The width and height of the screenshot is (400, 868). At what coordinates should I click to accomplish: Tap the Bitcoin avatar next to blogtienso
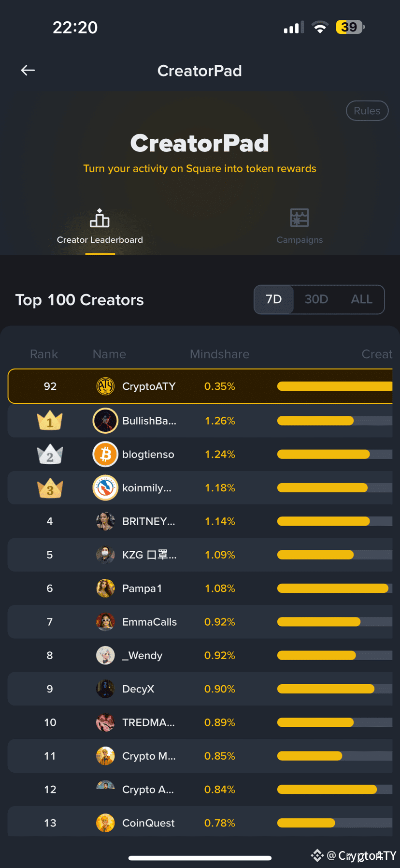[105, 454]
